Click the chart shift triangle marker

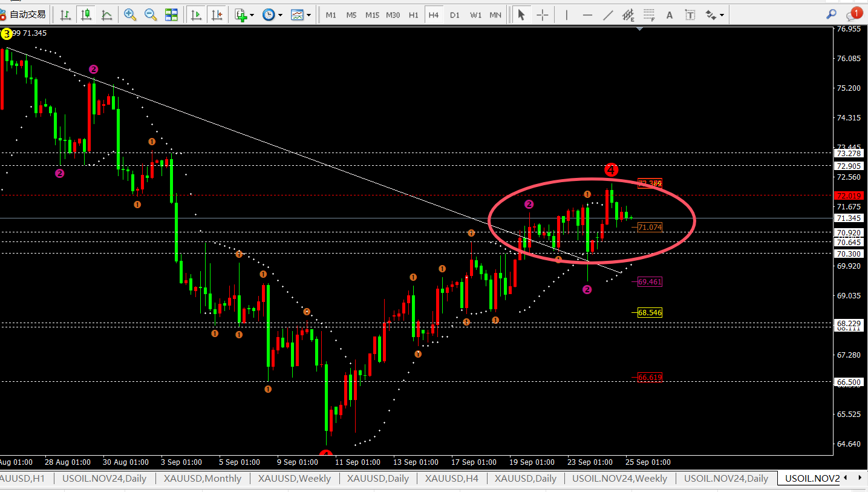pyautogui.click(x=641, y=28)
